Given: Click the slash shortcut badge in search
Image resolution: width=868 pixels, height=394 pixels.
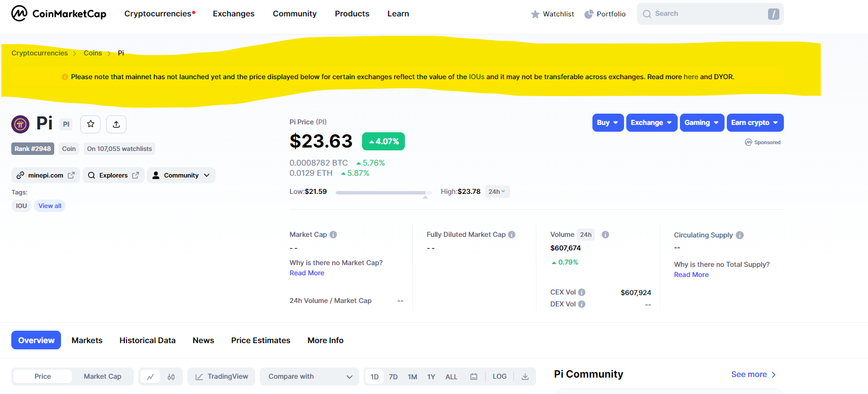Looking at the screenshot, I should [x=773, y=14].
